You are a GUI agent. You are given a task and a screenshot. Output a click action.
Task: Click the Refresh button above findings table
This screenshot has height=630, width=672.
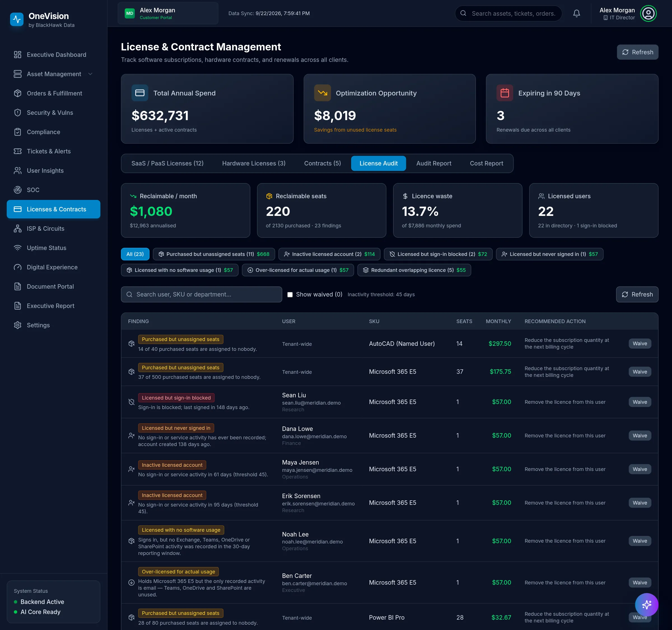[x=637, y=294]
